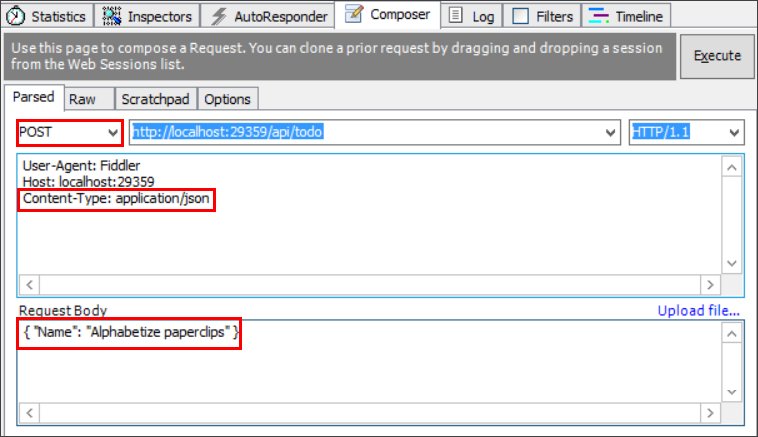Switch to the Inspectors tab
This screenshot has height=437, width=758.
[x=147, y=16]
